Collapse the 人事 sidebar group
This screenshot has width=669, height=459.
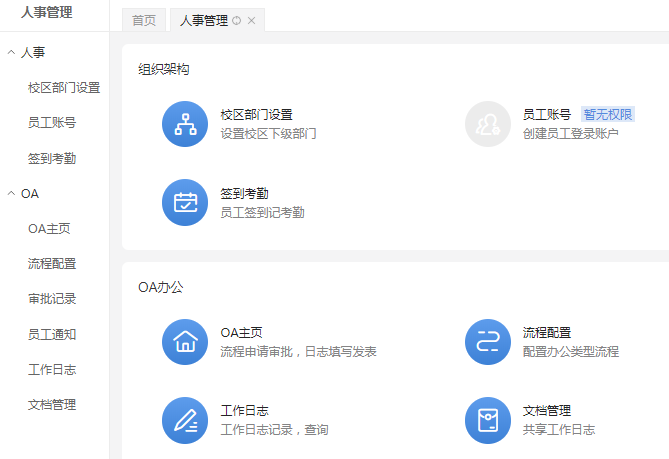[x=11, y=52]
